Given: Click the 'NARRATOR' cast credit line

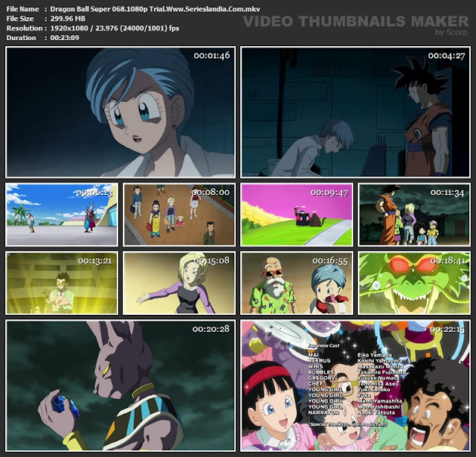Looking at the screenshot, I should click(324, 412).
